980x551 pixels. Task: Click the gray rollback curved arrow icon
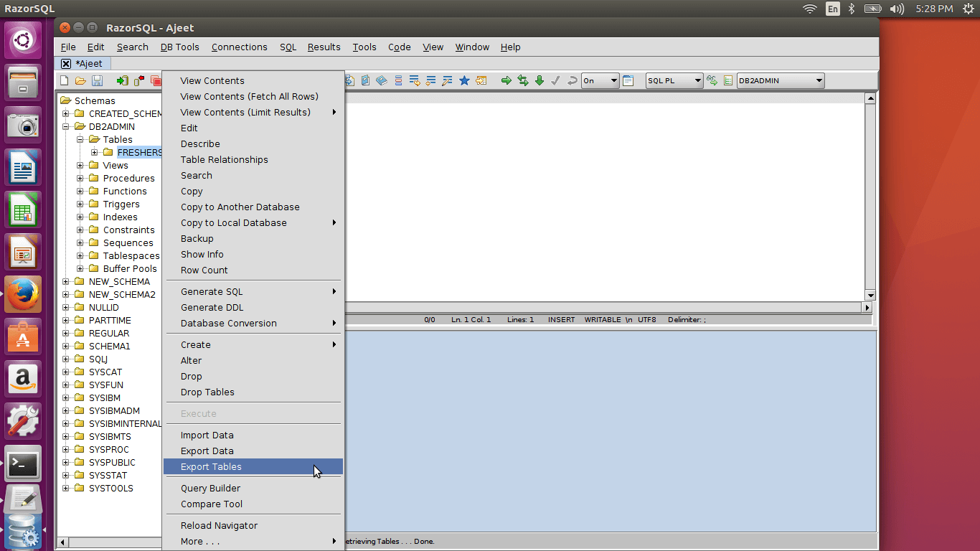pos(572,80)
